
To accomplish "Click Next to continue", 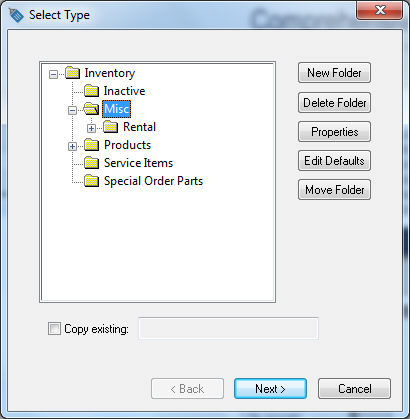I will pyautogui.click(x=270, y=389).
